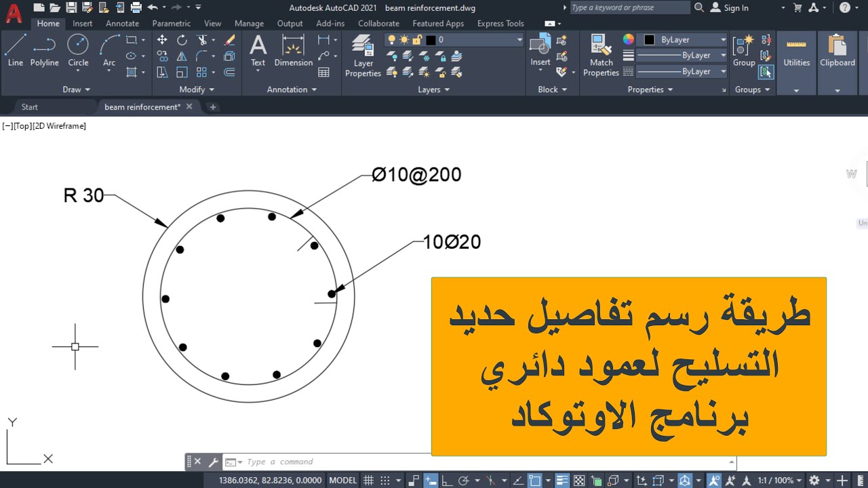Image resolution: width=868 pixels, height=488 pixels.
Task: Click the Save icon in quick access toolbar
Action: pyautogui.click(x=71, y=7)
